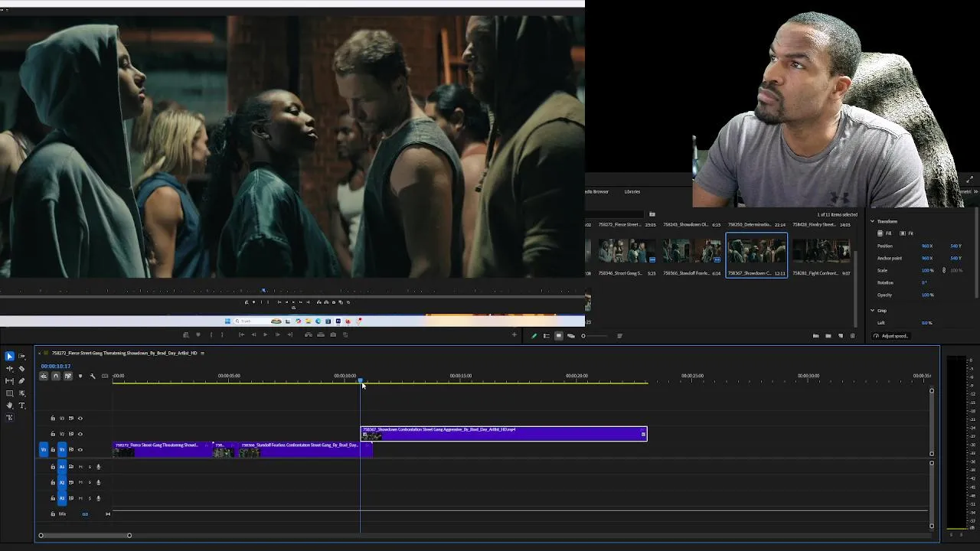Edit Opacity value 100%
The image size is (980, 551).
point(927,295)
